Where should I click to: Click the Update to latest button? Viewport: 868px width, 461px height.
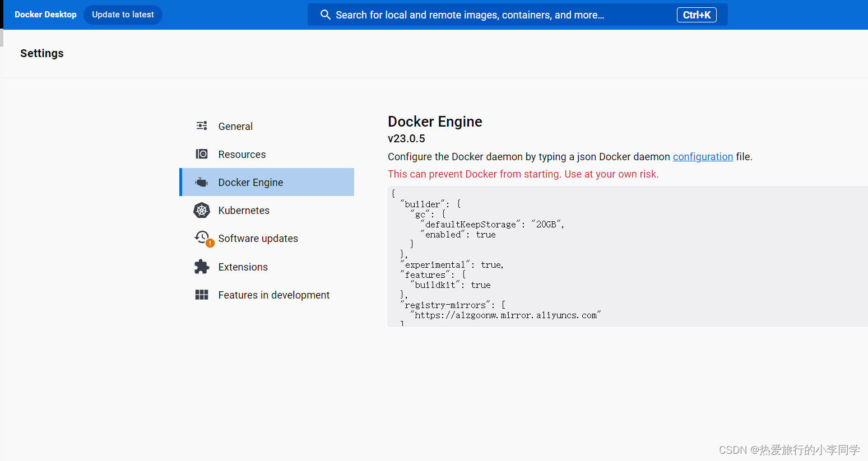(x=123, y=15)
